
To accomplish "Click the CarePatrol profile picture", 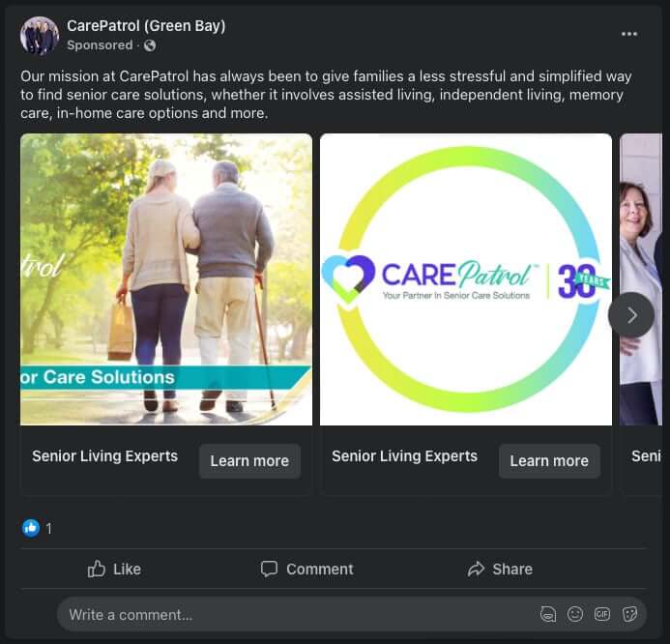I will [40, 35].
